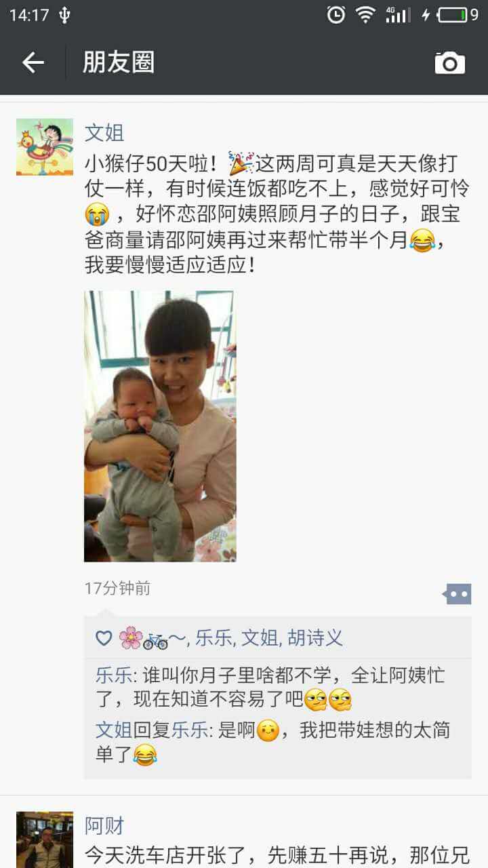Open 阿财's profile avatar

click(x=45, y=840)
